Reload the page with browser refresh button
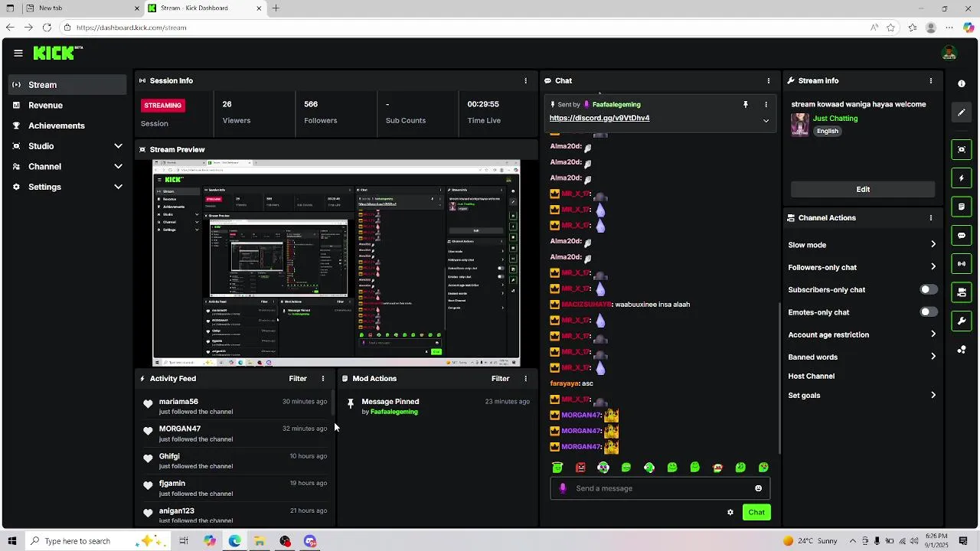 [47, 28]
